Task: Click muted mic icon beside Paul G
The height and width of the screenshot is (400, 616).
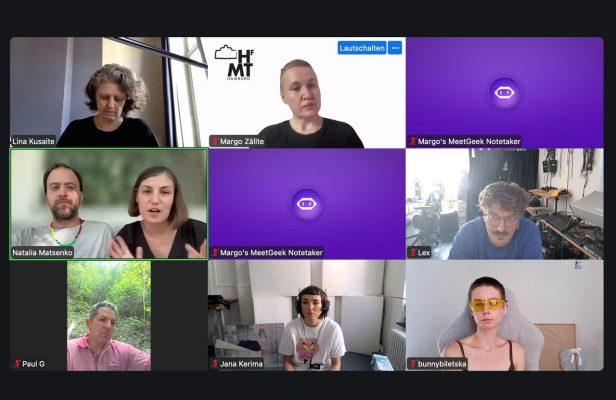Action: (17, 363)
